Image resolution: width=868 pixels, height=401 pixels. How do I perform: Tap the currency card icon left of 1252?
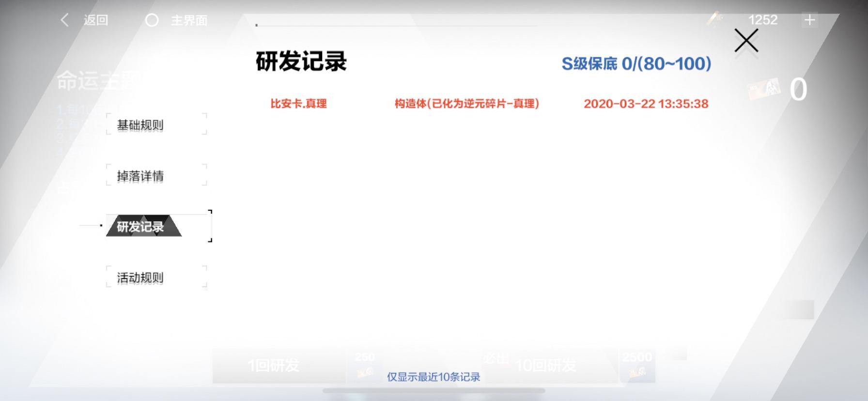tap(714, 19)
